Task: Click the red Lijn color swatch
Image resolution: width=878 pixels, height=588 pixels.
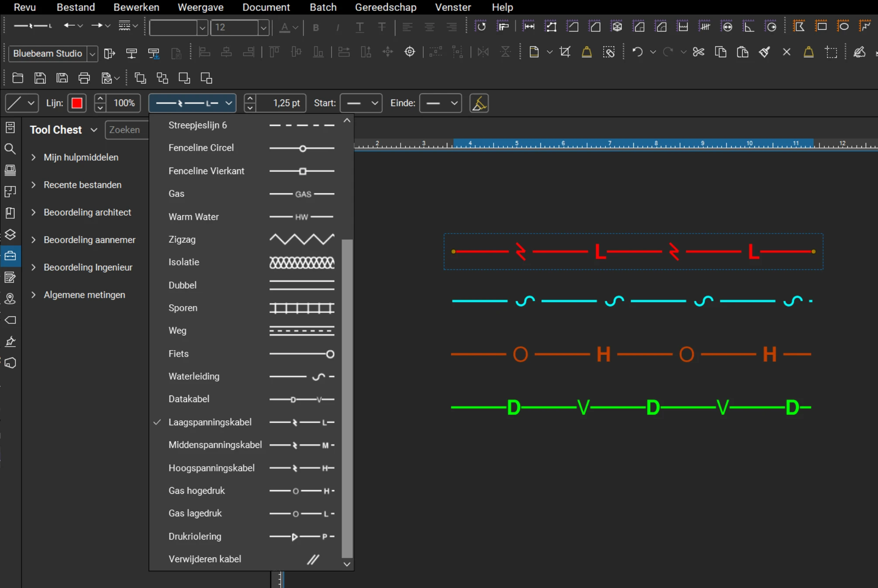Action: [x=77, y=103]
